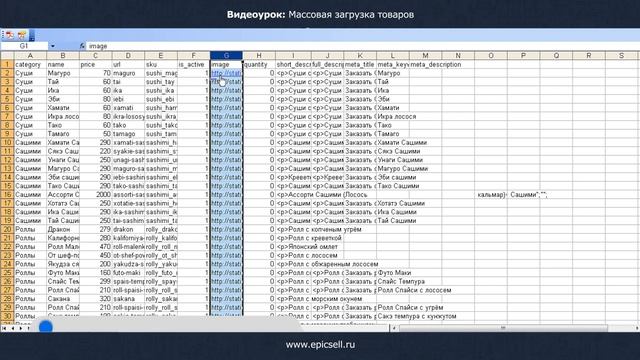The image size is (640, 360).
Task: Open the image link in row 22
Action: point(226,247)
